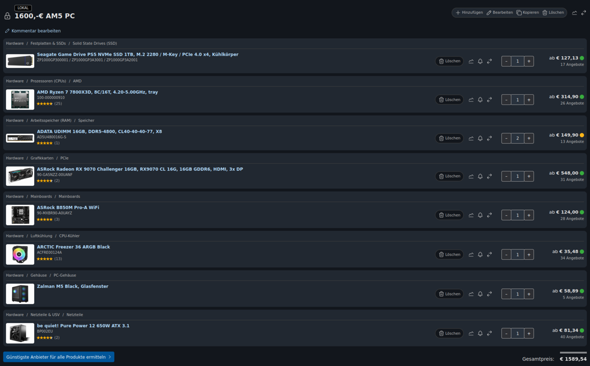Viewport: 590px width, 366px height.
Task: Open the ASRock Radeon RX 9070 Challenger product
Action: click(x=140, y=169)
